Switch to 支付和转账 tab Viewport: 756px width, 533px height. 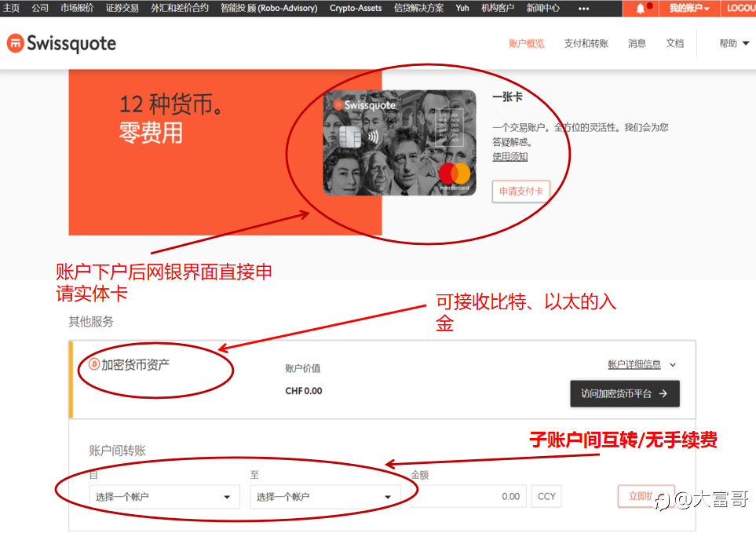click(586, 43)
